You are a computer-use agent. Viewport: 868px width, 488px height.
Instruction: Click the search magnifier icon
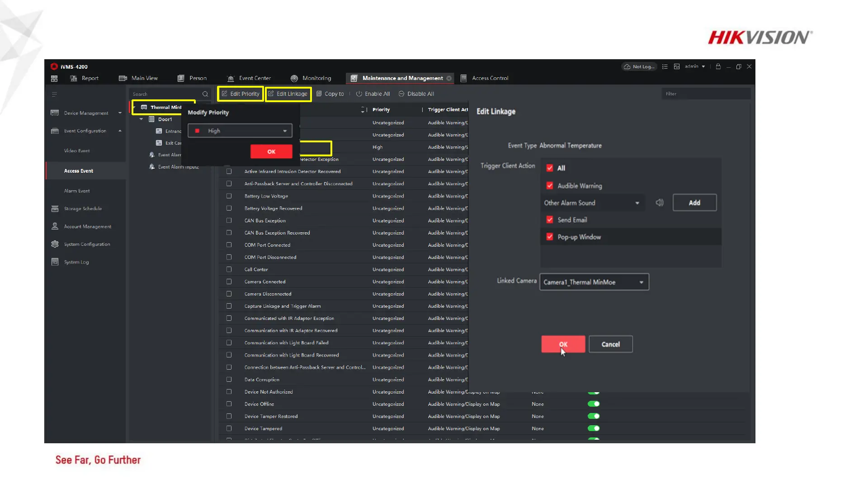click(205, 94)
